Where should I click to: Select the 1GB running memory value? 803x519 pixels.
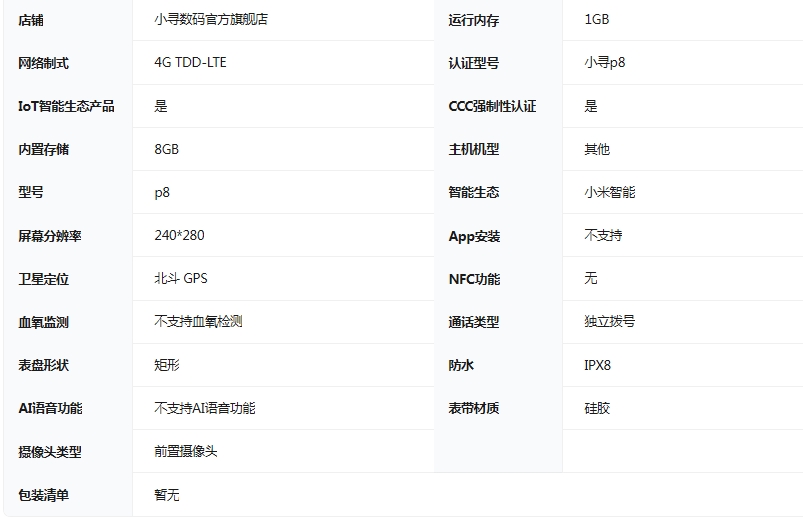point(596,19)
